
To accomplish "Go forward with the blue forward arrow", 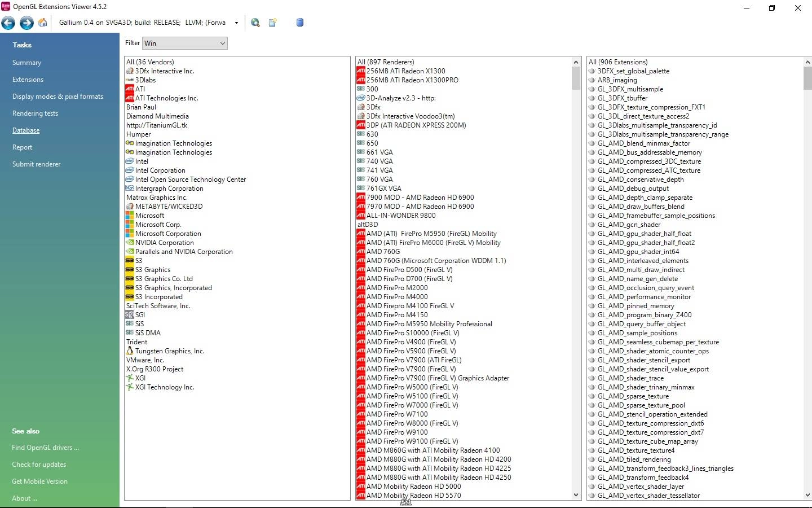I will pos(27,23).
